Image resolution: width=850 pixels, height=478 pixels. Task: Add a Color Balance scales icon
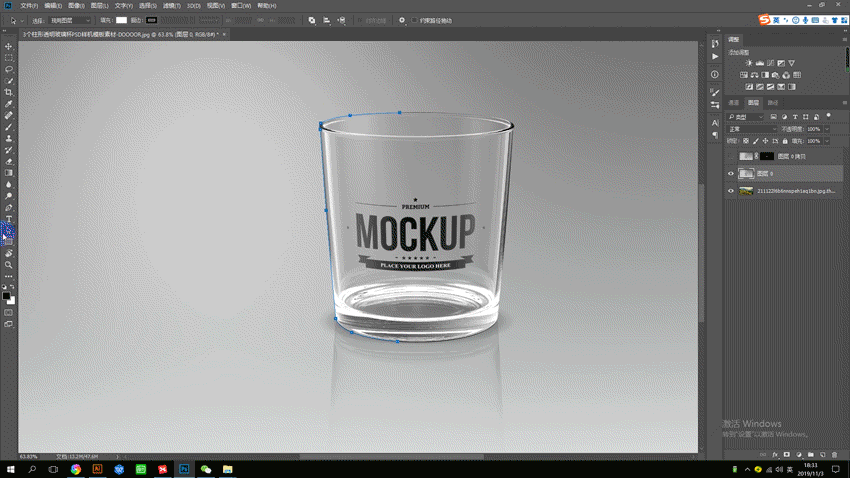[754, 75]
